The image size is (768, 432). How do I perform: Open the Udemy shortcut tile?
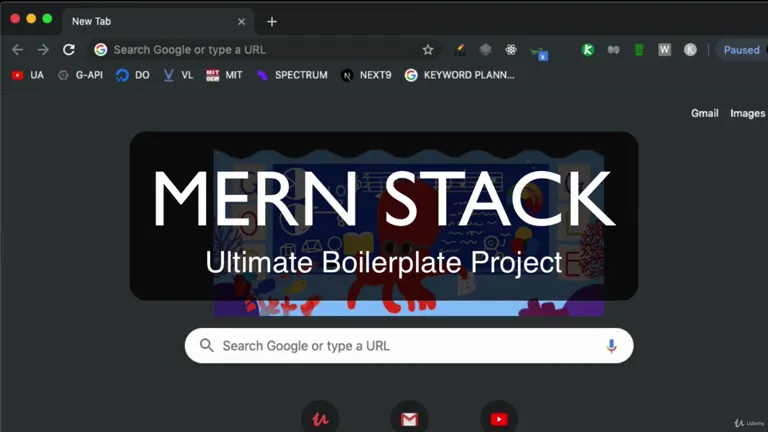pos(320,419)
